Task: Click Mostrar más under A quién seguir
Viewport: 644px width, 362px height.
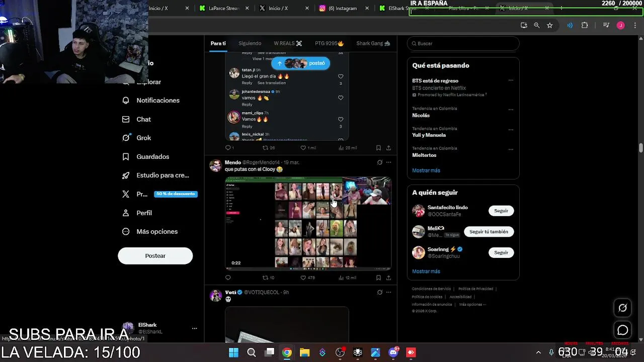Action: coord(426,271)
